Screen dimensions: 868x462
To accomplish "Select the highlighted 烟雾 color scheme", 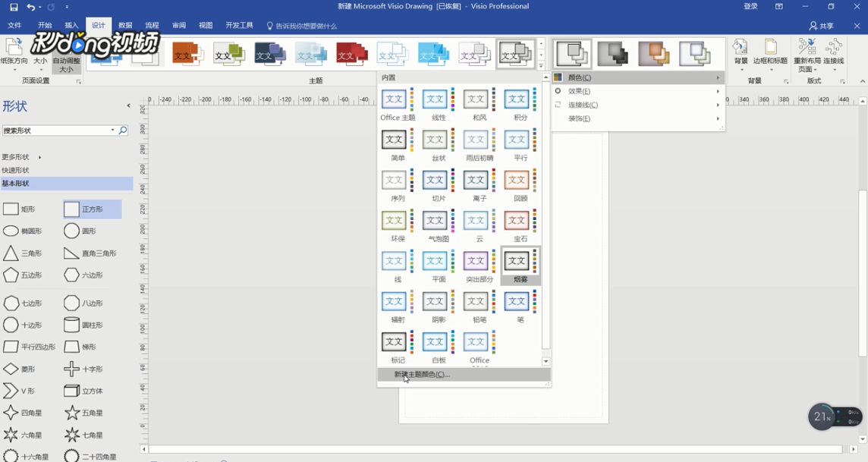I will [520, 266].
